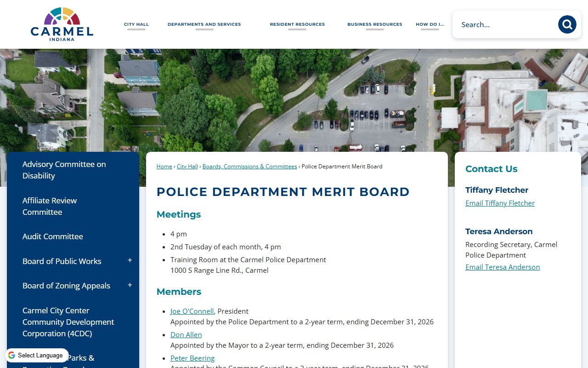
Task: Click the Teresa Anderson name
Action: click(x=499, y=231)
